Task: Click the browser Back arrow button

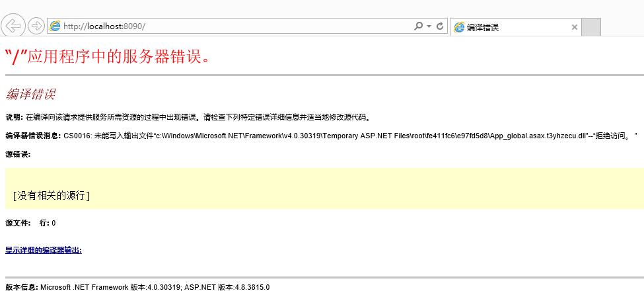Action: [x=13, y=26]
